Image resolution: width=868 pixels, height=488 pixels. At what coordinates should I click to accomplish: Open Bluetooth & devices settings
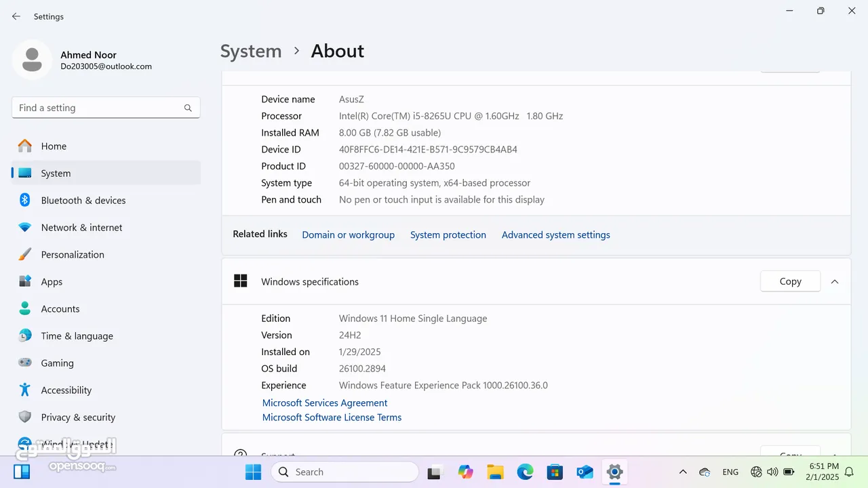(106, 200)
